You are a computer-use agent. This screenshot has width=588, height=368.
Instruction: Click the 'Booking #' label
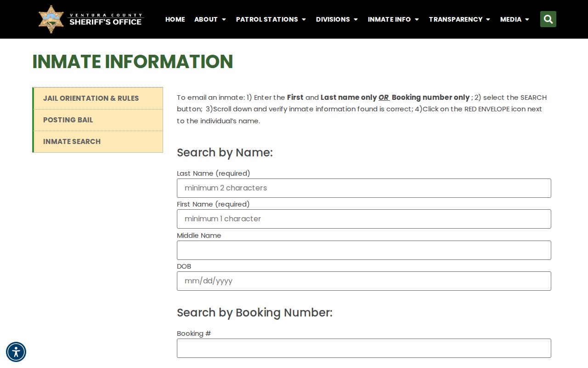pos(194,333)
